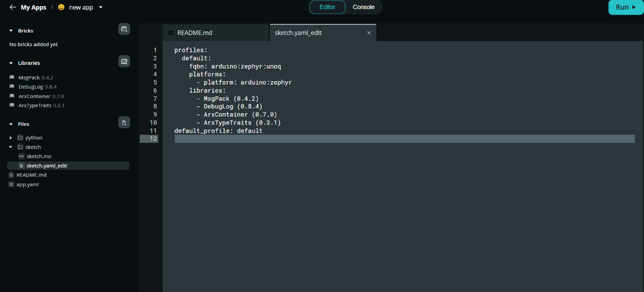Click the 'No bricks added yet' text

point(33,45)
